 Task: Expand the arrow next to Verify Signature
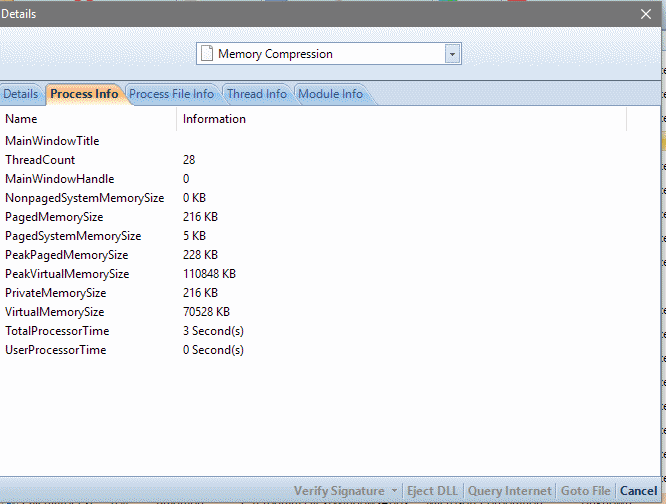(396, 491)
